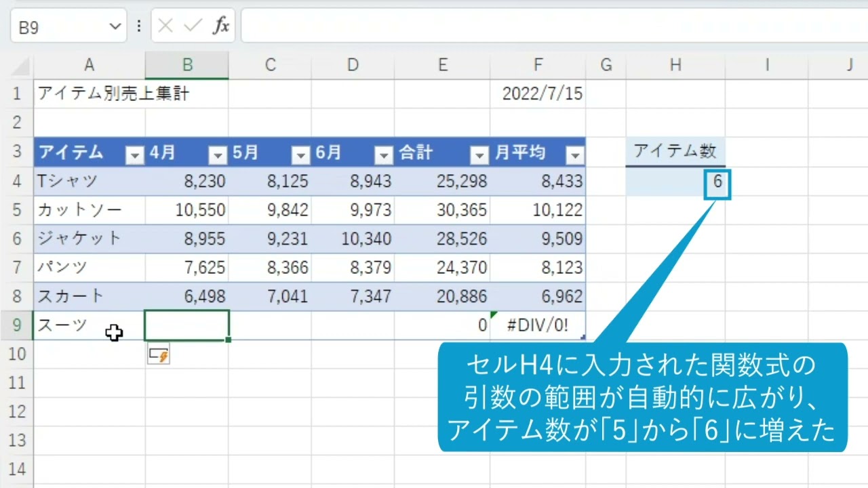Open the 5月 column filter dropdown
The width and height of the screenshot is (868, 488).
(x=300, y=156)
